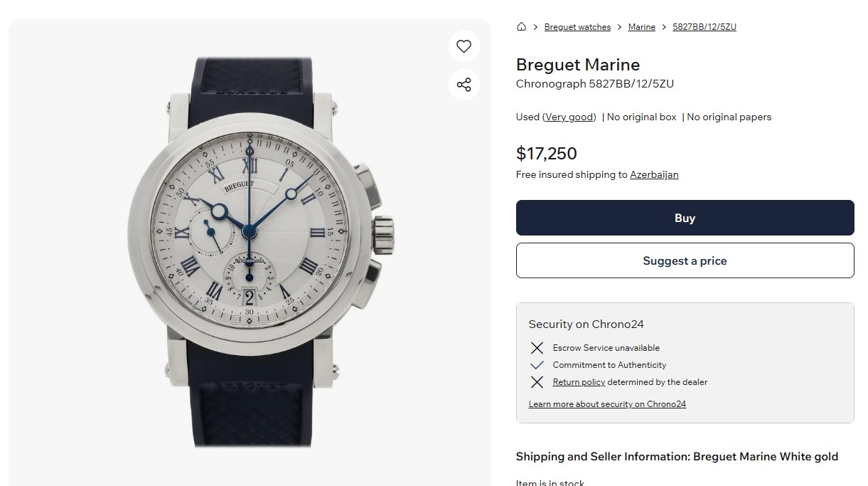Change shipping country Azerbaijan link
The image size is (868, 486).
pos(653,175)
